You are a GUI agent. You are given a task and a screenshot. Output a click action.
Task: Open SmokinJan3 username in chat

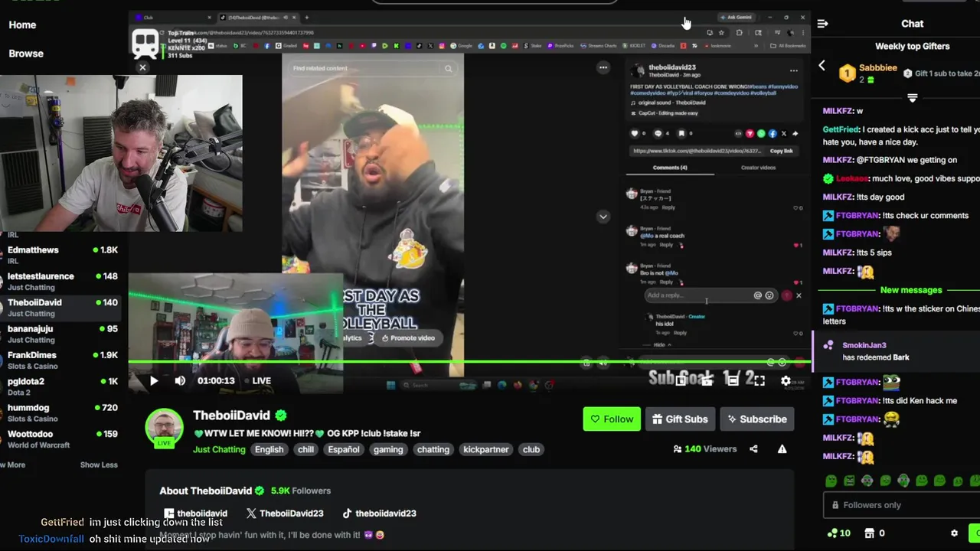tap(864, 345)
